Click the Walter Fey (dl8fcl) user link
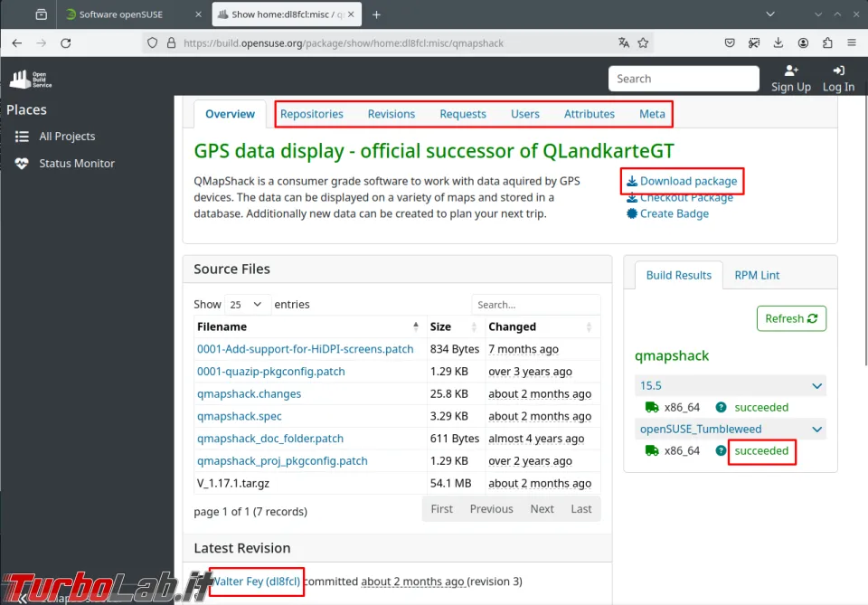The image size is (868, 605). [x=256, y=581]
